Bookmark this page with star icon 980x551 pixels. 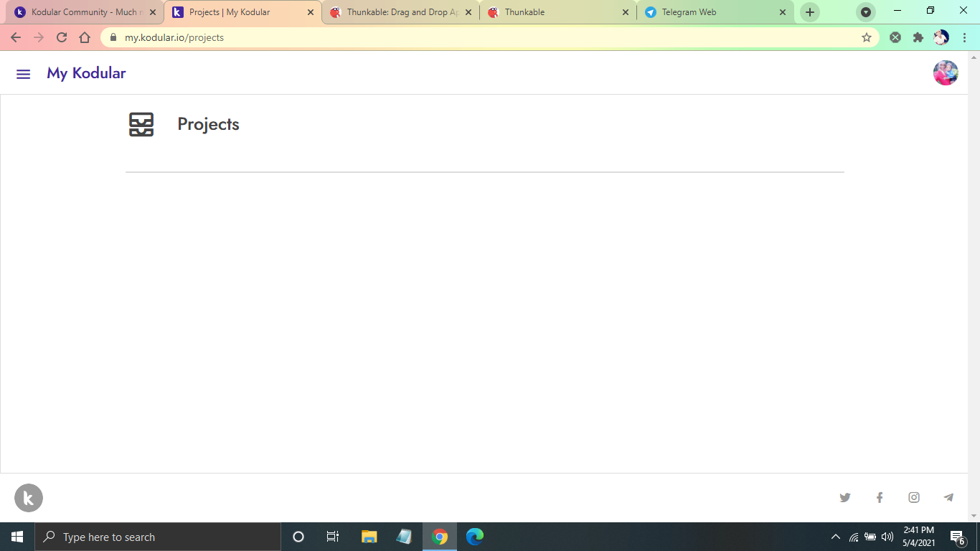(x=866, y=37)
